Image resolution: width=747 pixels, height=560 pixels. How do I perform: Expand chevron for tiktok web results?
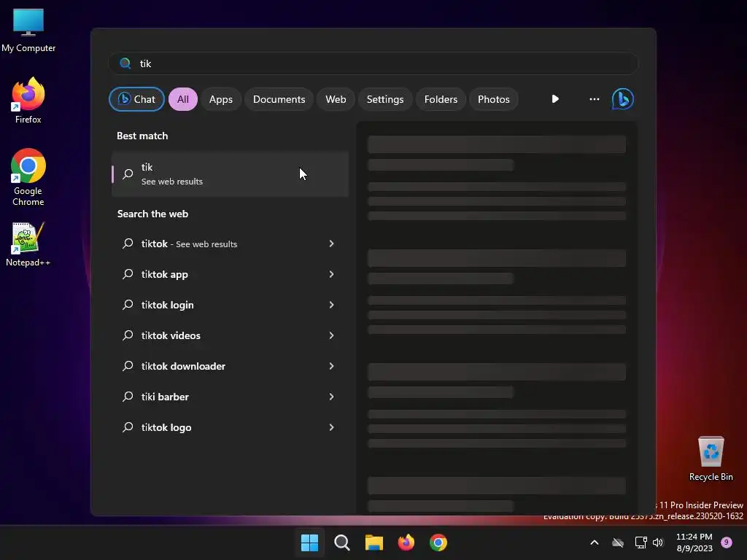(x=332, y=244)
